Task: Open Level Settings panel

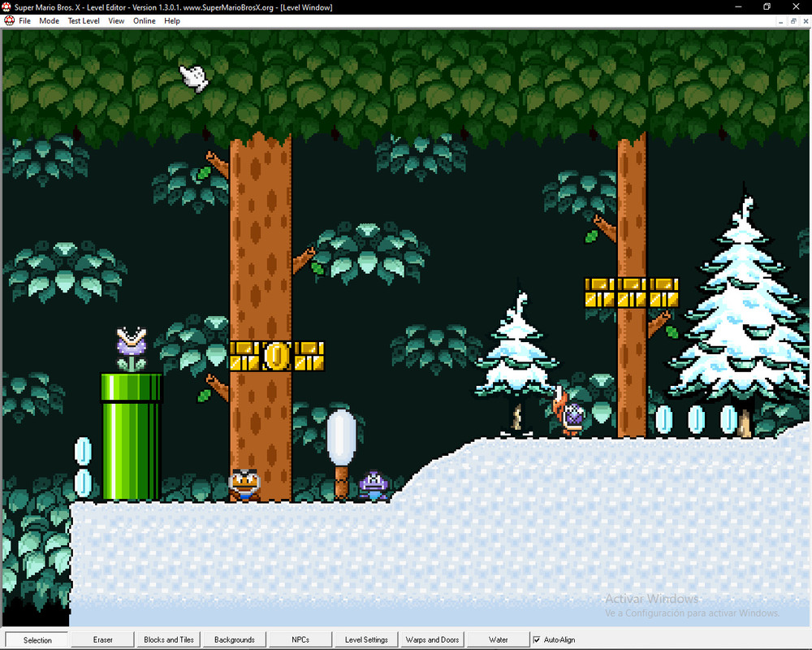Action: 367,639
